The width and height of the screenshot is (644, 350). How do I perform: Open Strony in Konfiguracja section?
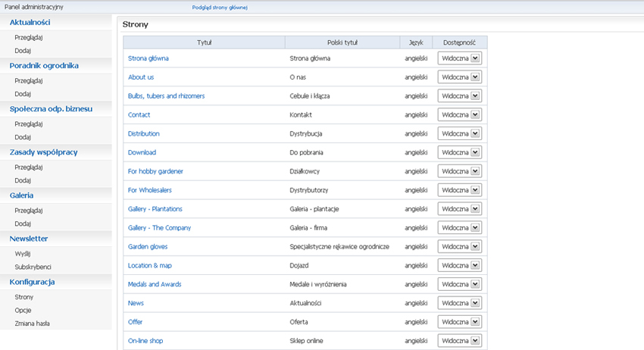pos(23,297)
